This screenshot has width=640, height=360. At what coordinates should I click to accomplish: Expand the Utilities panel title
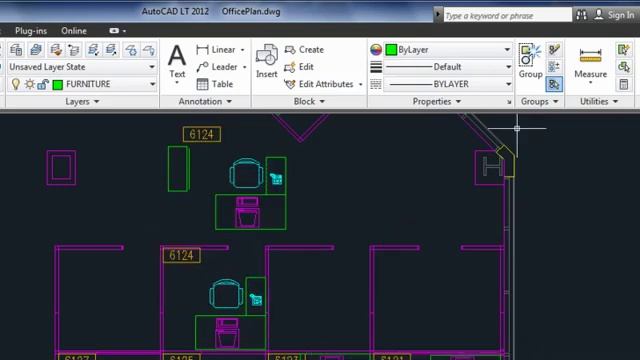599,102
